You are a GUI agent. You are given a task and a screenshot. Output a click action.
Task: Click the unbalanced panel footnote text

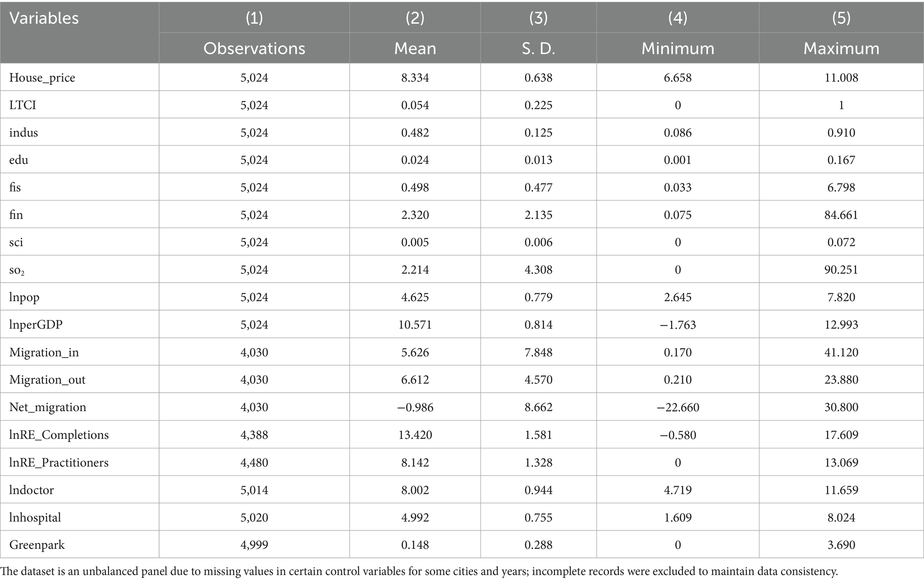(419, 571)
